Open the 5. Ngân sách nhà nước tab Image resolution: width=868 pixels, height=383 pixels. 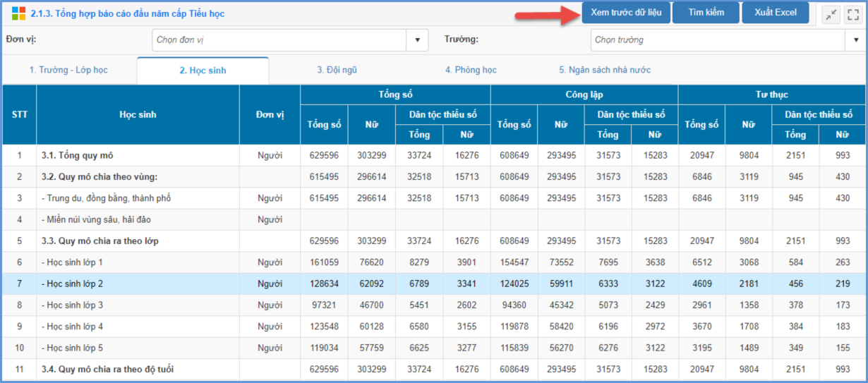(605, 70)
